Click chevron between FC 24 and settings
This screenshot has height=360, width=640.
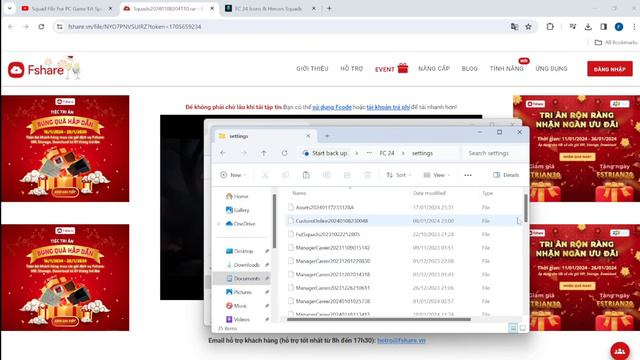(403, 153)
